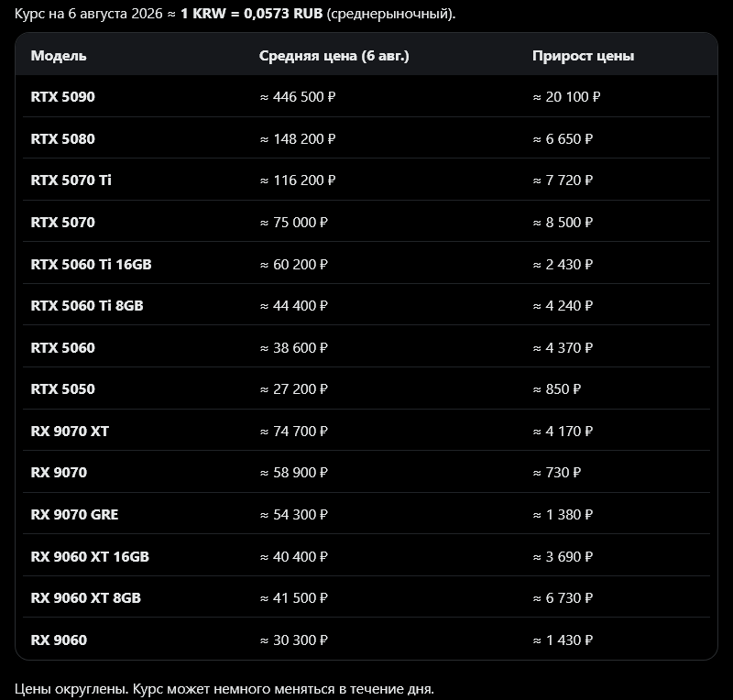733x700 pixels.
Task: Click the RX 9060 XT 8GB growth ≈ 6 730 ₽
Action: point(563,597)
